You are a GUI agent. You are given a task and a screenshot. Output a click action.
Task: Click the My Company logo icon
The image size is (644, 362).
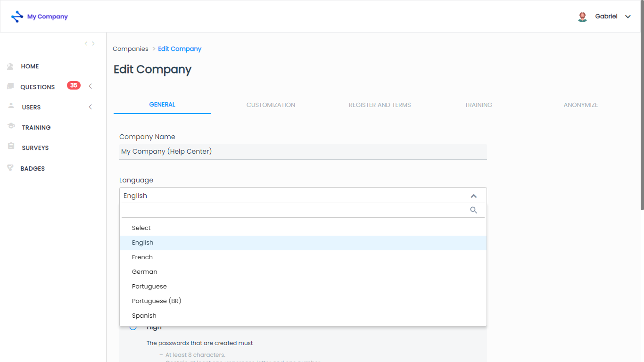point(17,16)
